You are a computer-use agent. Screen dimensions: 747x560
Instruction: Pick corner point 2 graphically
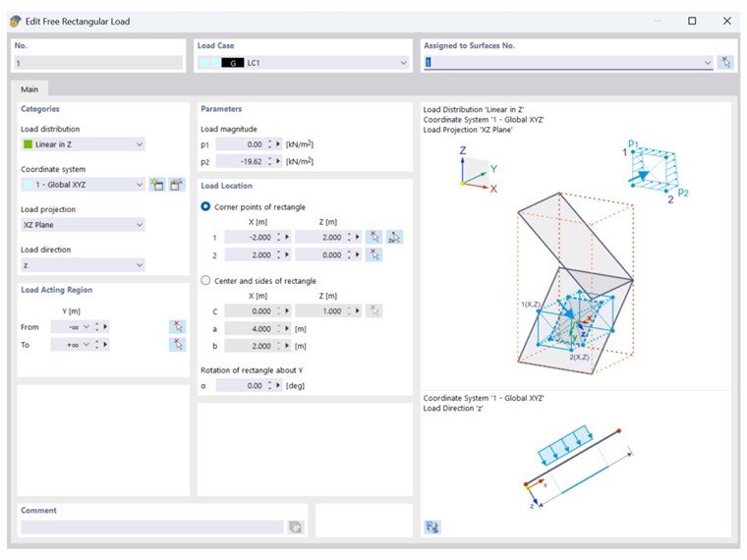373,254
